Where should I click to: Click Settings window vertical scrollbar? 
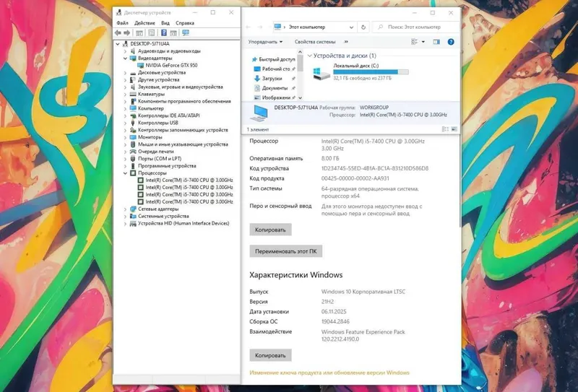[460, 182]
